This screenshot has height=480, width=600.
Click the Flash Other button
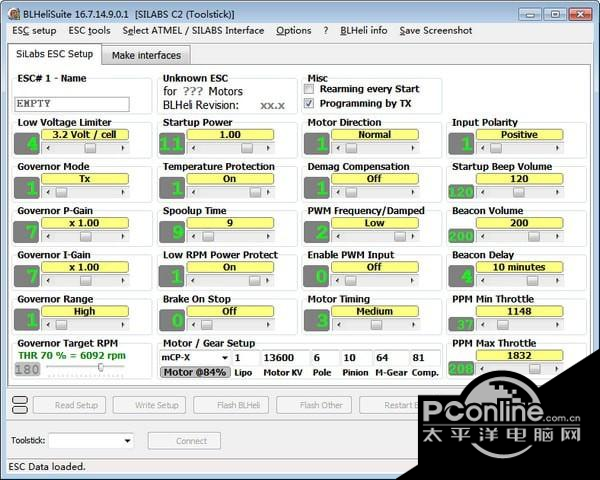(314, 405)
